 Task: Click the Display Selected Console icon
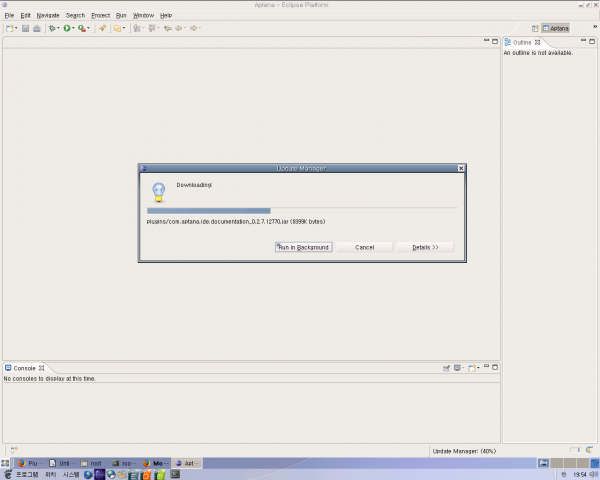tap(457, 368)
